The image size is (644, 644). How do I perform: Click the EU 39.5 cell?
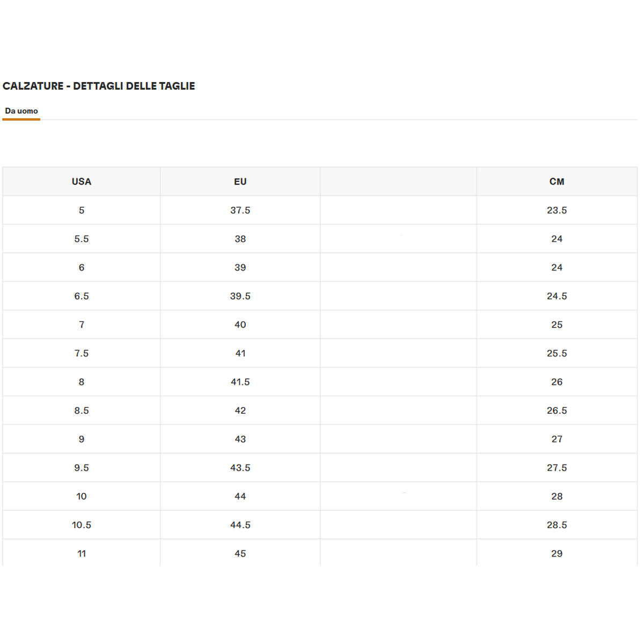[240, 296]
